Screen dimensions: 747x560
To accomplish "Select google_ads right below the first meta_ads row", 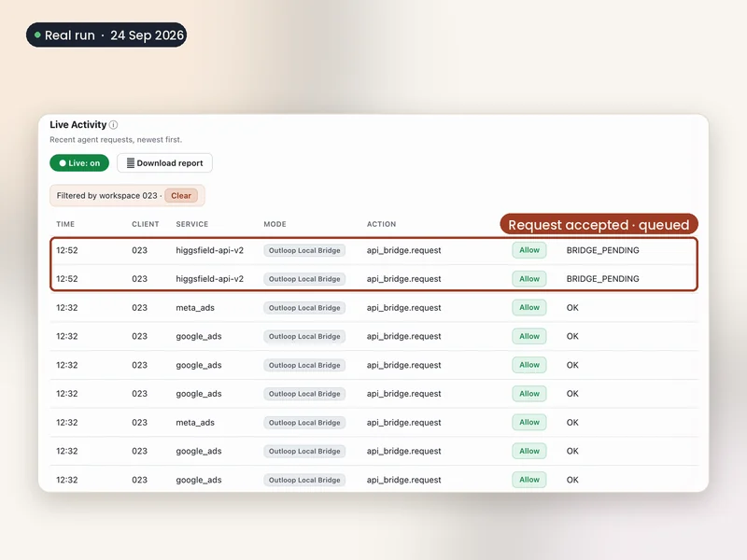I will click(199, 336).
